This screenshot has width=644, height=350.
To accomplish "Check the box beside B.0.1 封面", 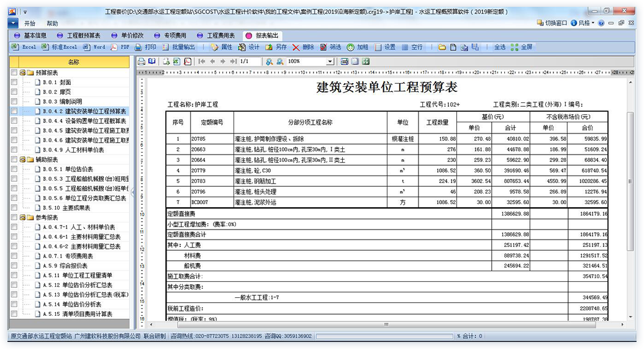I will (x=14, y=82).
